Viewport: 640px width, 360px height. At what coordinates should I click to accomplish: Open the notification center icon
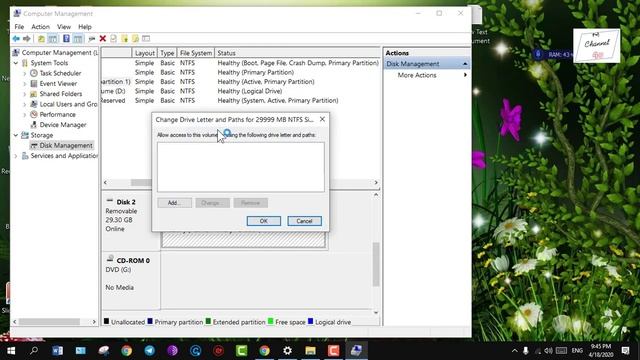click(625, 350)
